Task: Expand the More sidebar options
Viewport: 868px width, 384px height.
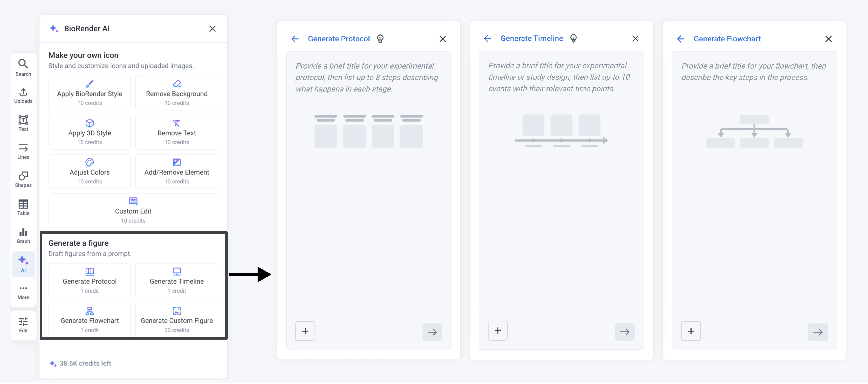Action: click(x=23, y=292)
